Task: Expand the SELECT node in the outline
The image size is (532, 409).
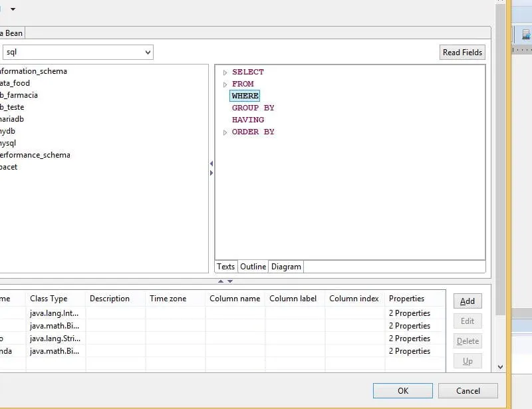Action: click(x=225, y=72)
